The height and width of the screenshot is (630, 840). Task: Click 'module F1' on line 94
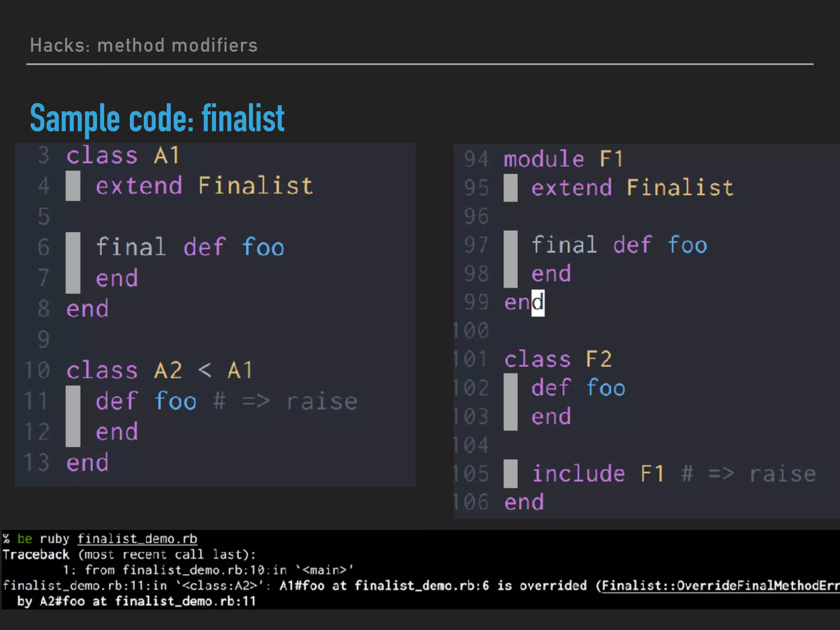coord(563,159)
